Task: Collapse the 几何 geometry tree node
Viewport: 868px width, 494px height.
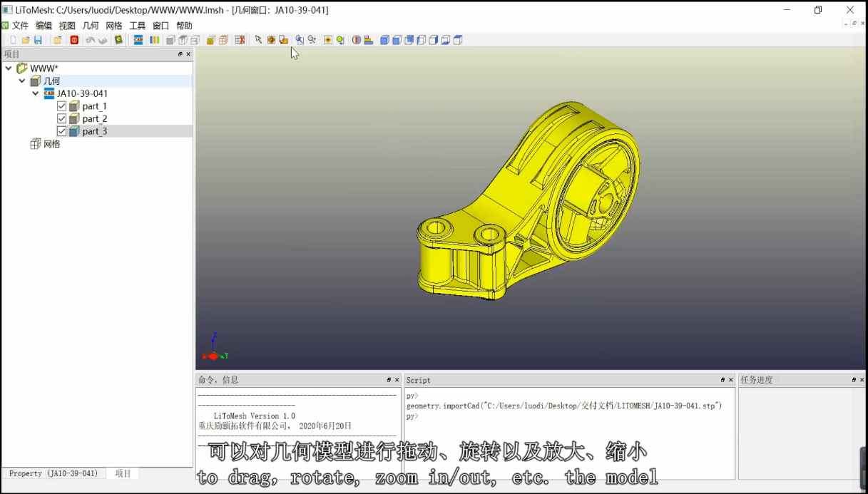Action: pos(22,81)
